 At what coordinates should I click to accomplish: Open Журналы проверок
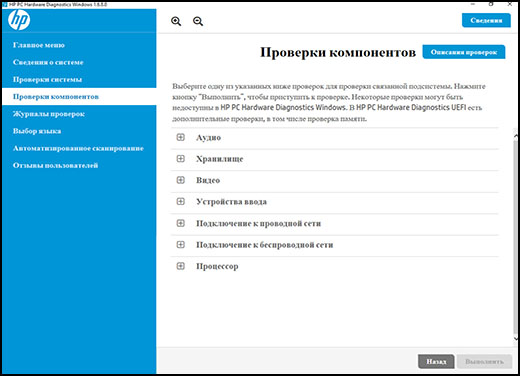[79, 114]
